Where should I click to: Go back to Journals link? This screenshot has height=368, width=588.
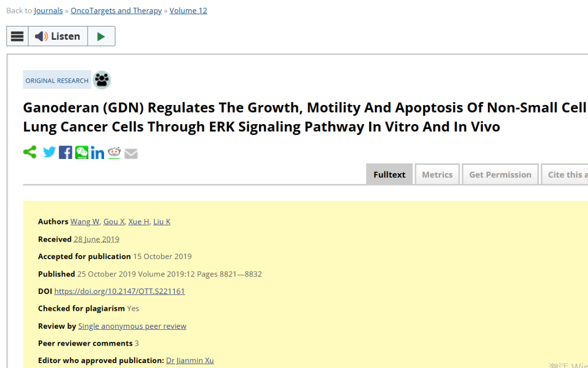coord(48,10)
